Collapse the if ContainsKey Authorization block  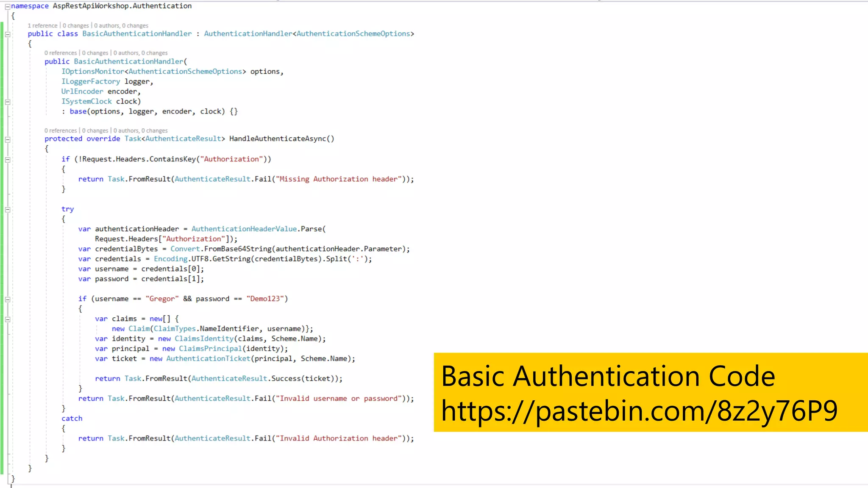click(x=7, y=160)
